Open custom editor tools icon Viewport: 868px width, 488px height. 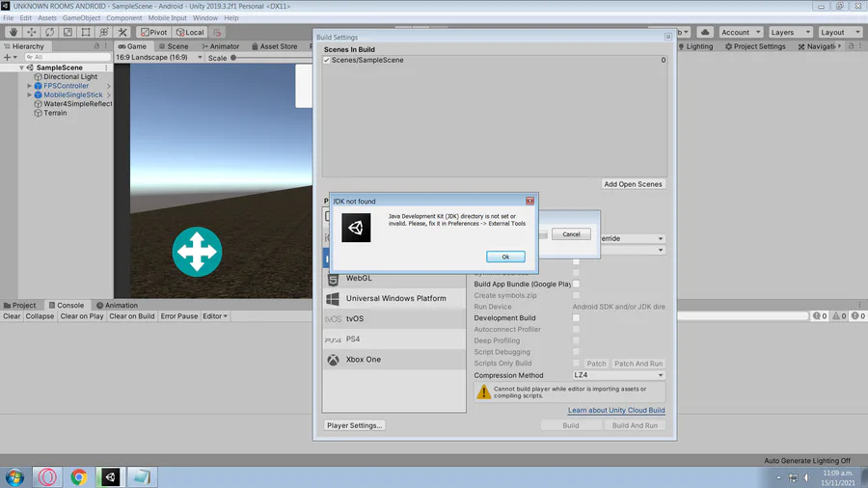122,32
